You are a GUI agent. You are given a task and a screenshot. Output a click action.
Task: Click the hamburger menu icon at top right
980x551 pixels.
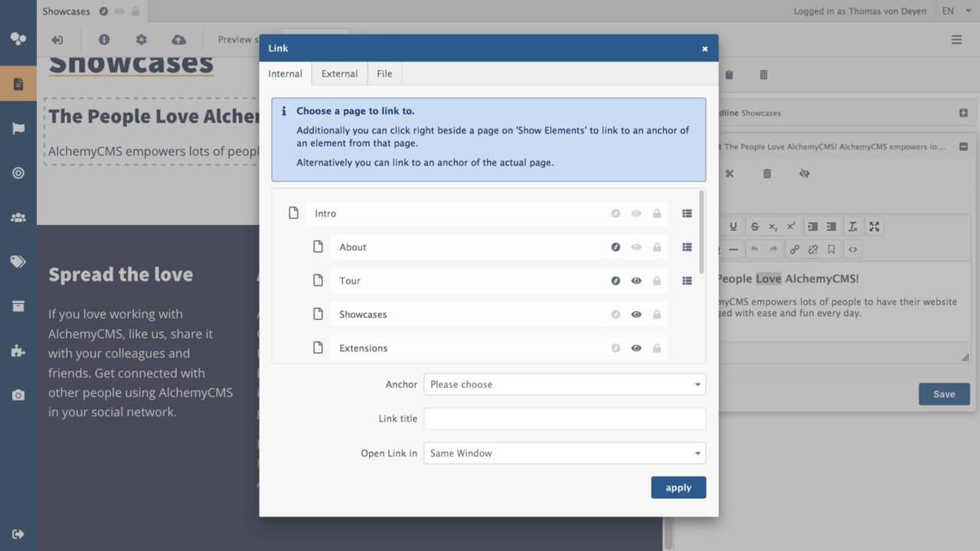956,40
